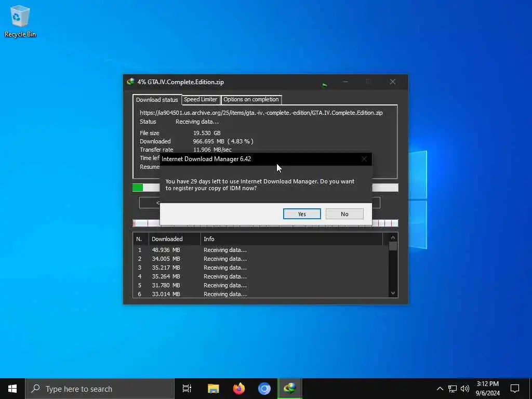
Task: Open the network status tray icon
Action: pos(453,389)
